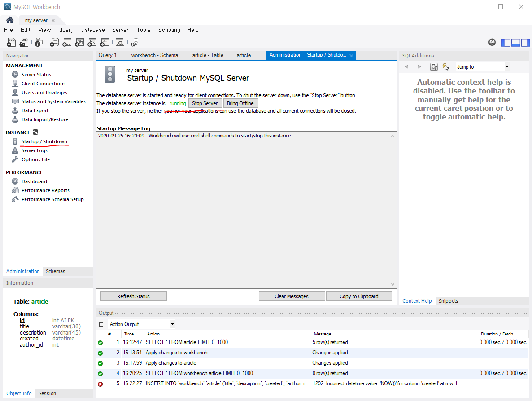Close the Administration Startup/Shutdown tab

pos(352,56)
